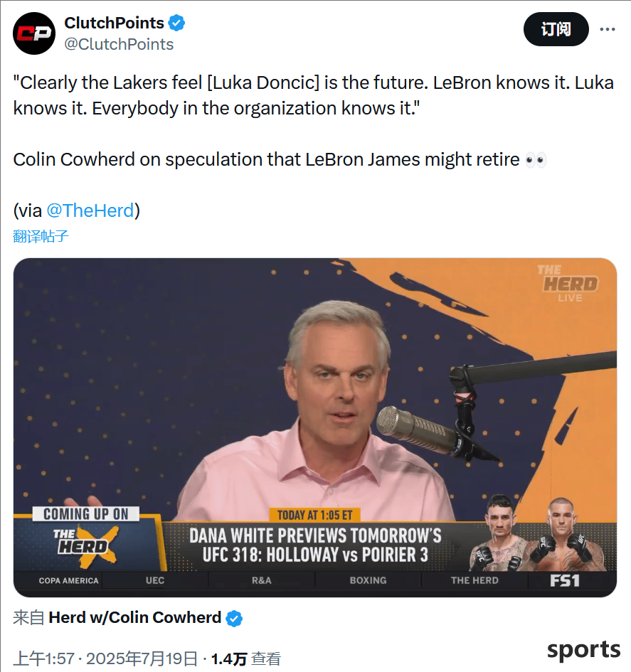
Task: Select BOXING in the ticker bar
Action: pos(368,580)
